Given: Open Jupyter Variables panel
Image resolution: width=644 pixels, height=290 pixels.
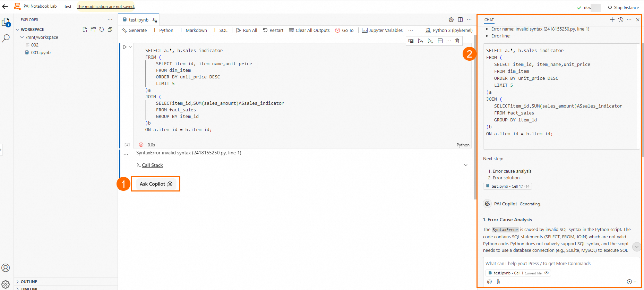Looking at the screenshot, I should [382, 30].
